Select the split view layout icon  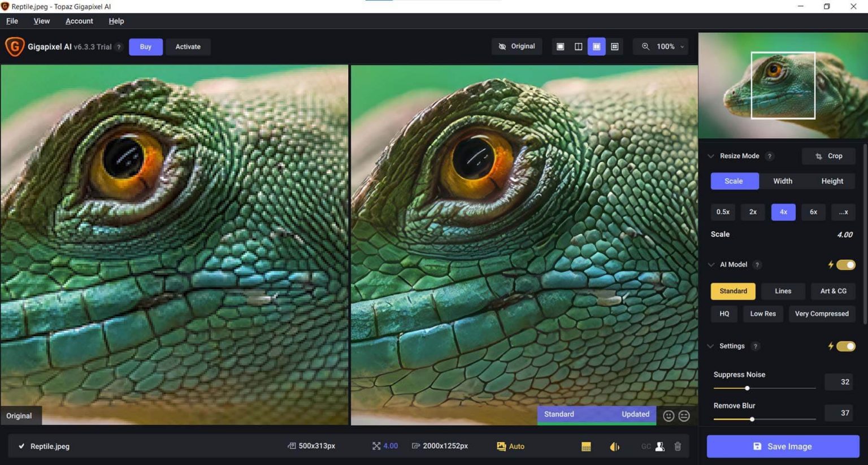pos(578,46)
